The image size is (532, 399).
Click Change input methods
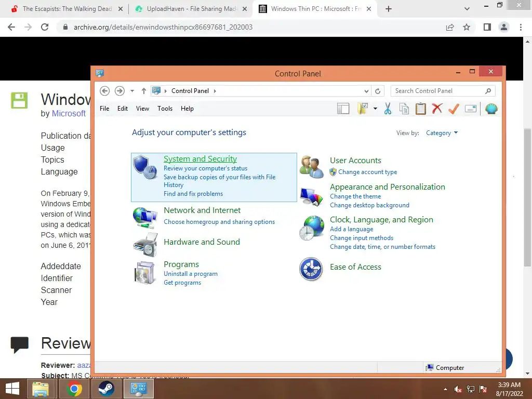(x=362, y=238)
